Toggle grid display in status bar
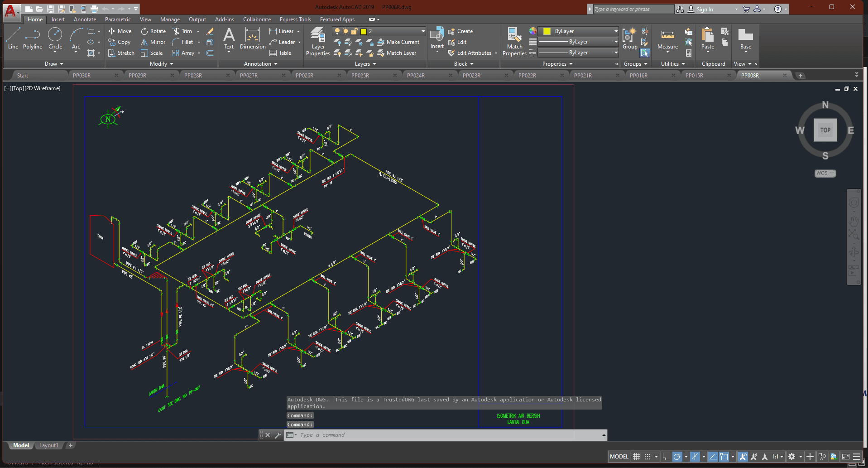868x468 pixels. point(636,457)
